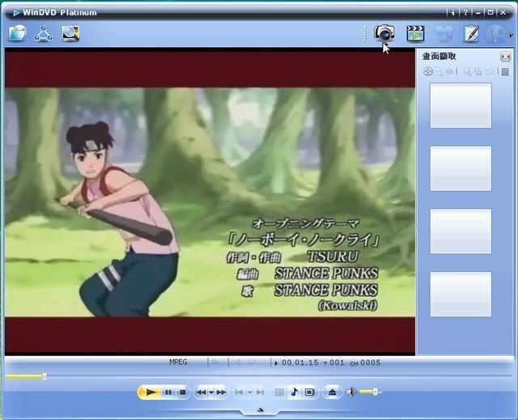Click the MPEG format label
Screen dimensions: 518x420
(x=178, y=362)
